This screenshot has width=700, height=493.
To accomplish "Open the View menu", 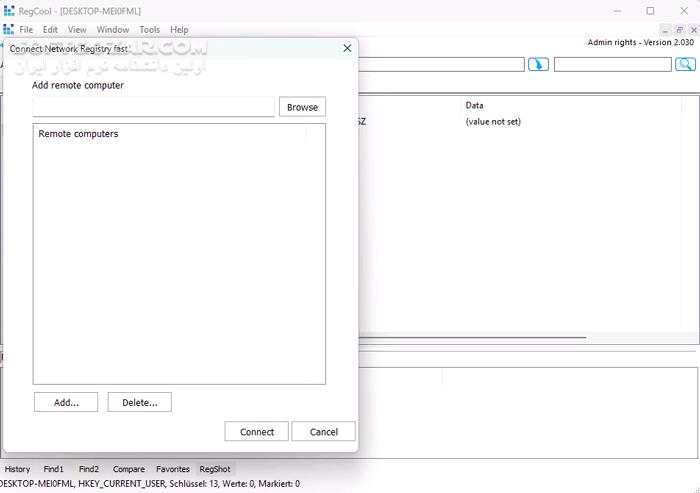I will [x=77, y=29].
